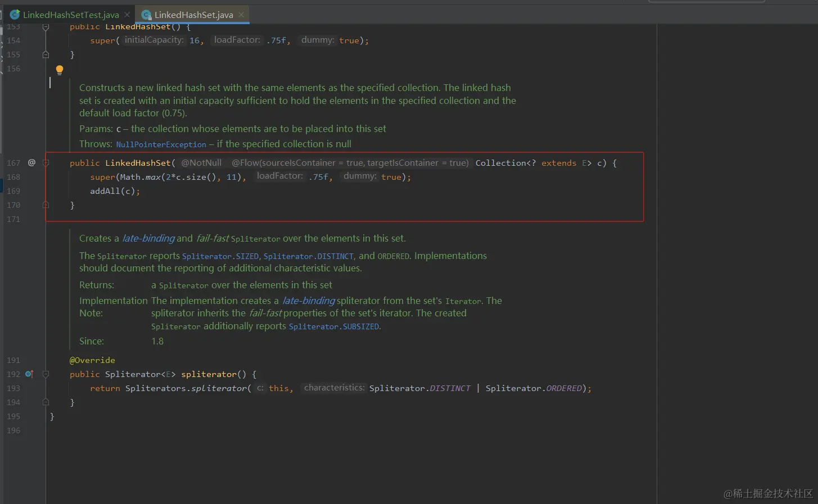Click the fold end marker at line 170
Viewport: 818px width, 504px height.
point(46,205)
